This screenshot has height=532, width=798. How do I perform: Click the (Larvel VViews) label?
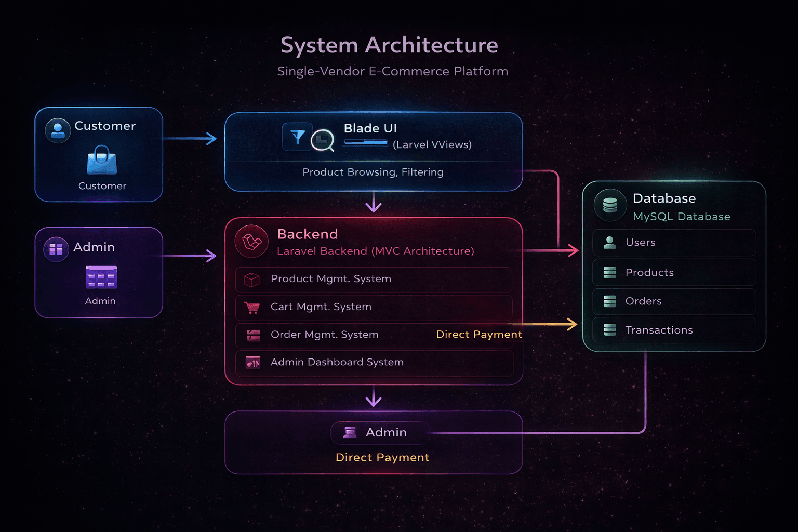click(x=432, y=145)
